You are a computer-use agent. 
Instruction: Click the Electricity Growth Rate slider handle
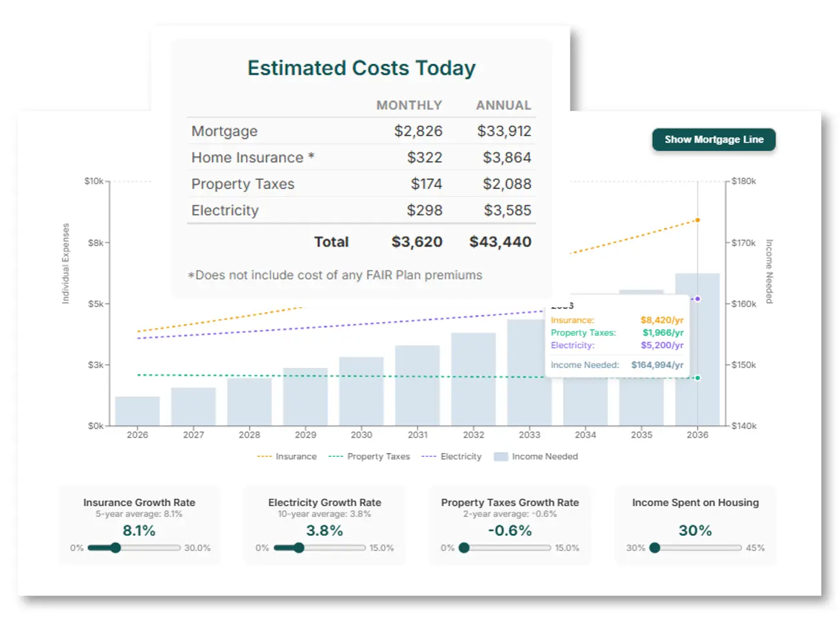click(x=299, y=548)
